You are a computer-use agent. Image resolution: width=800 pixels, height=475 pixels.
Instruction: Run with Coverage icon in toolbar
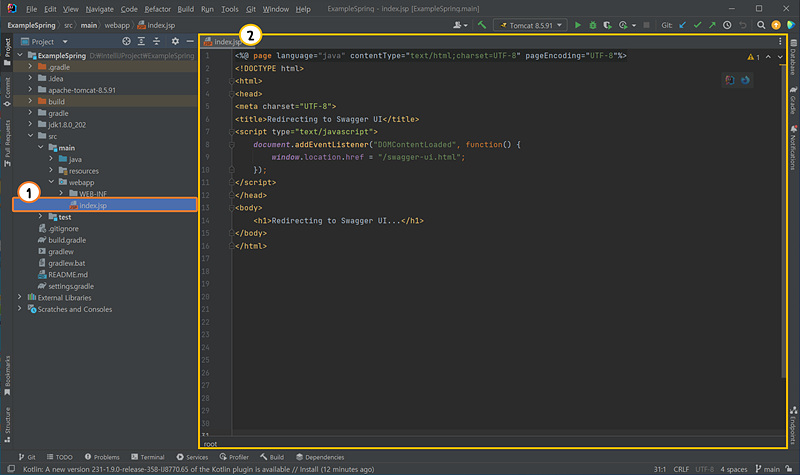tap(607, 25)
